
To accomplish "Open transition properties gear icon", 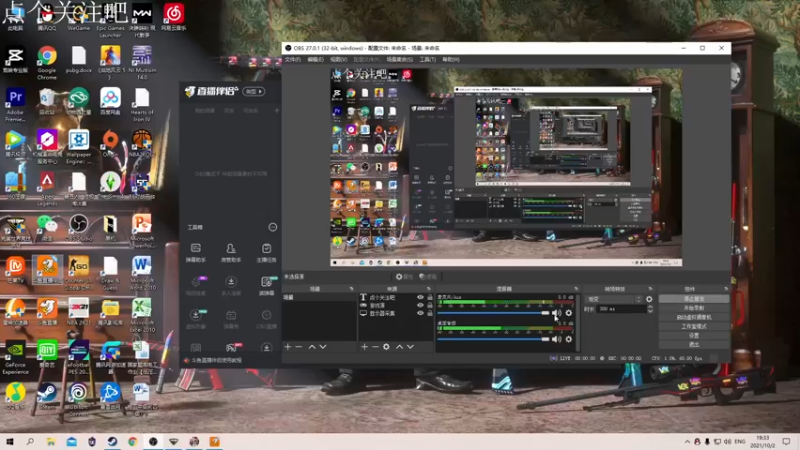I will coord(649,299).
